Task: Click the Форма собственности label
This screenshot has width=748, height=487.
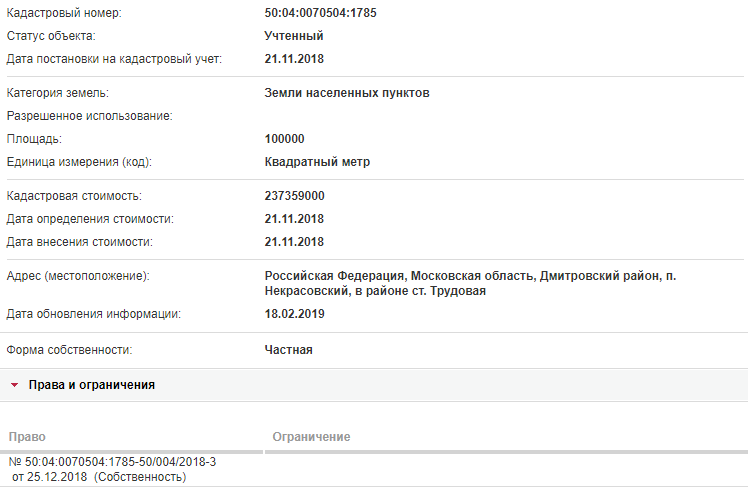Action: pyautogui.click(x=69, y=350)
